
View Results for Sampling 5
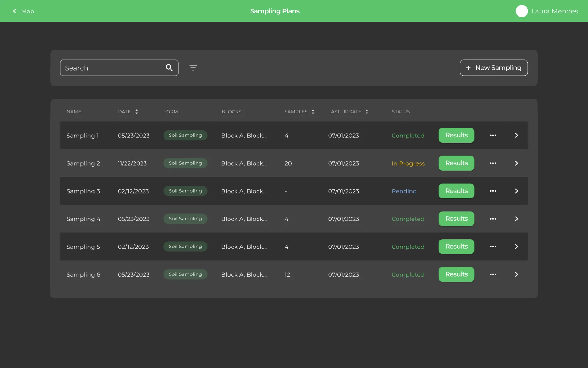[456, 247]
